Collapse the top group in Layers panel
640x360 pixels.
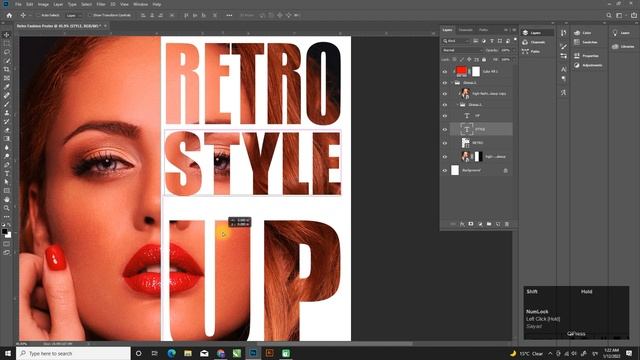[x=452, y=83]
